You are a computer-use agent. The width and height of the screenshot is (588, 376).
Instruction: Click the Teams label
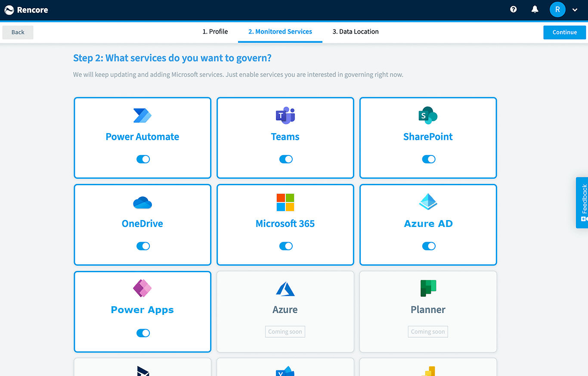tap(285, 137)
